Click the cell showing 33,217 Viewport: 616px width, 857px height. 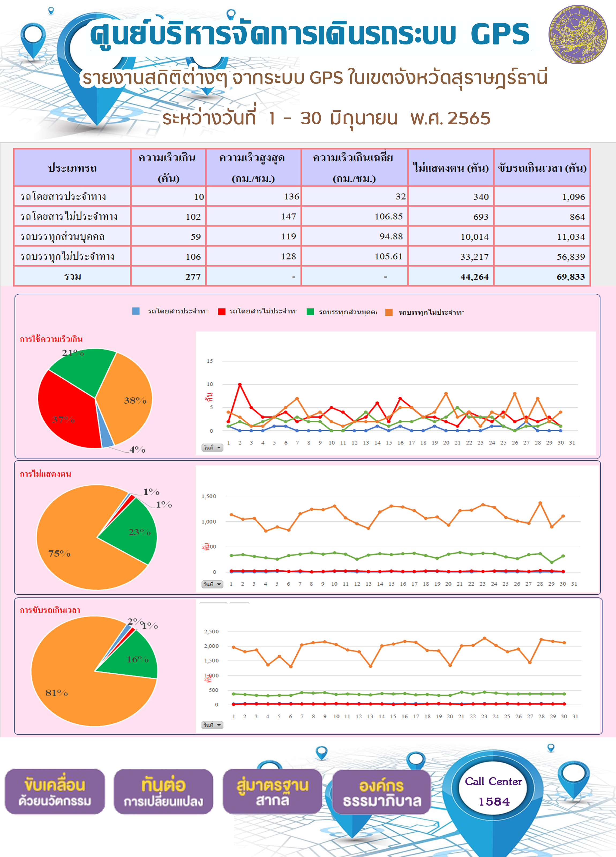coord(474,257)
